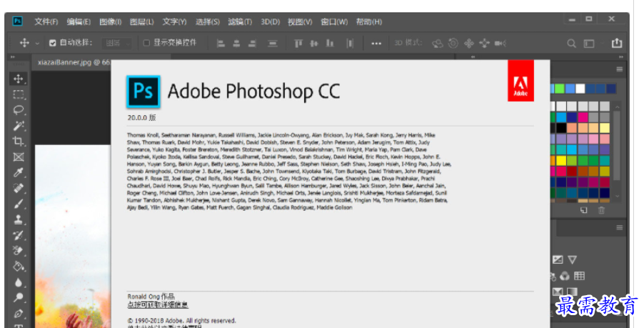Open the 滤镜(T) menu

click(240, 21)
